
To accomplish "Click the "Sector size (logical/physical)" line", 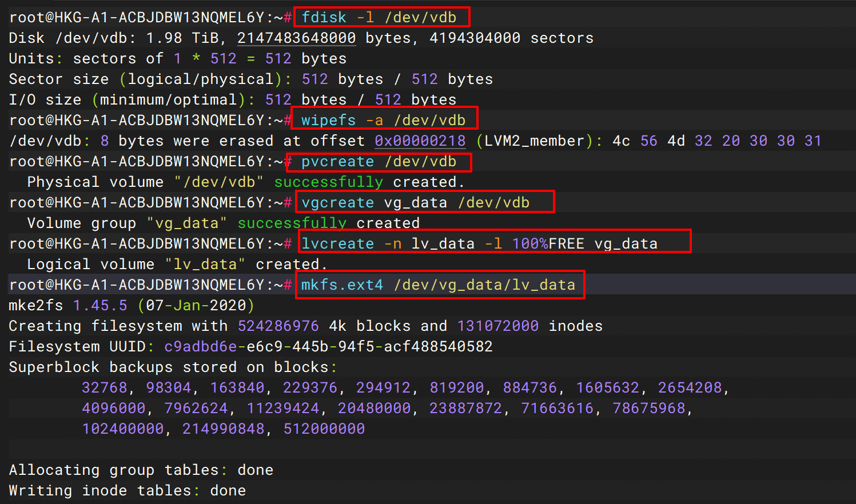I will (250, 79).
